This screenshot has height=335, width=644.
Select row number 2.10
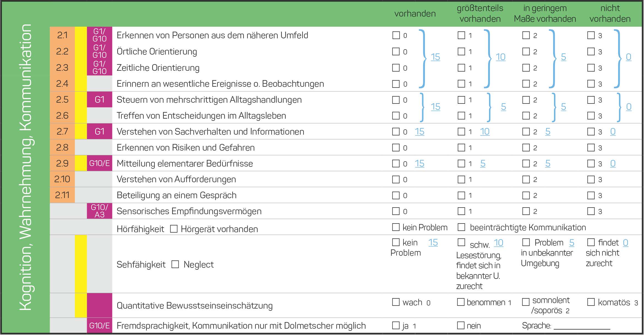pos(62,179)
